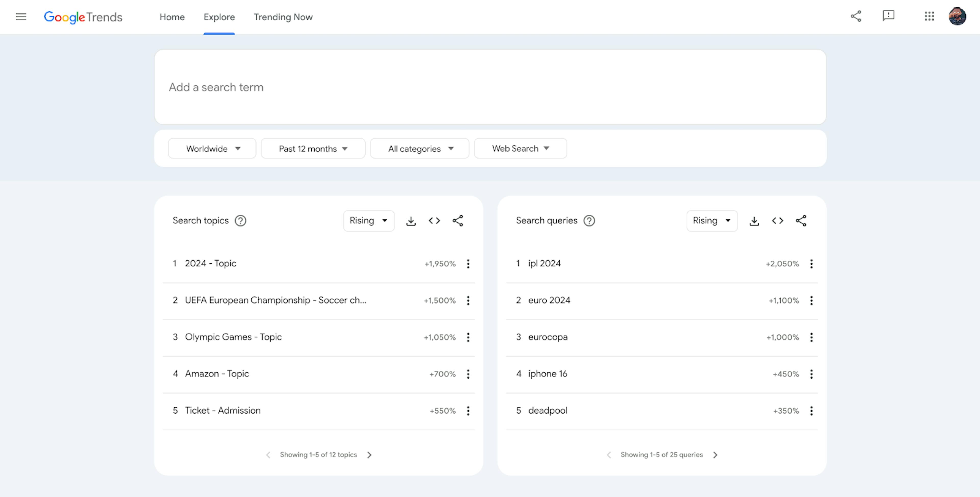Click the download icon on Search topics
980x497 pixels.
[x=411, y=220]
